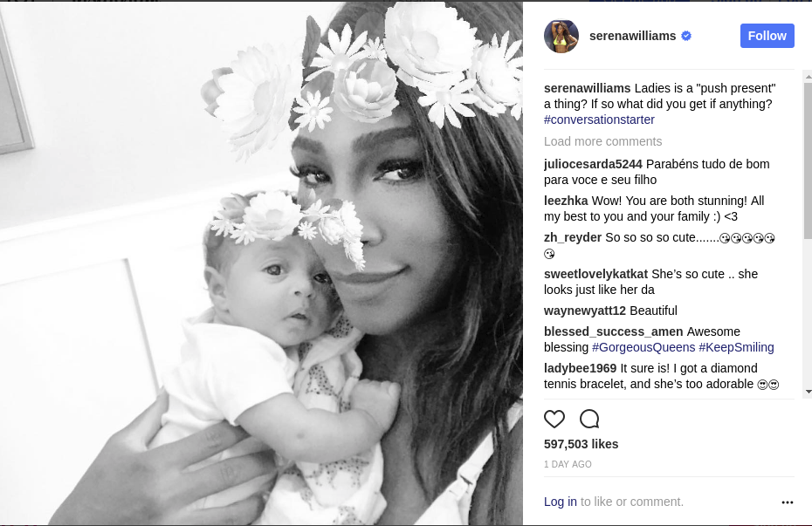
Task: Click the scrollbar up arrow
Action: [808, 77]
